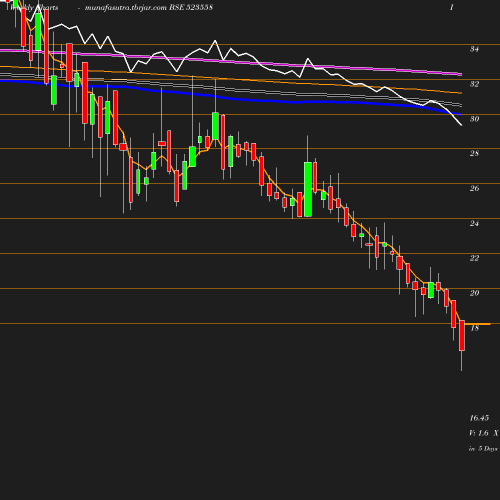Image resolution: width=500 pixels, height=500 pixels.
Task: Click the in 5 Days text
Action: [x=483, y=449]
